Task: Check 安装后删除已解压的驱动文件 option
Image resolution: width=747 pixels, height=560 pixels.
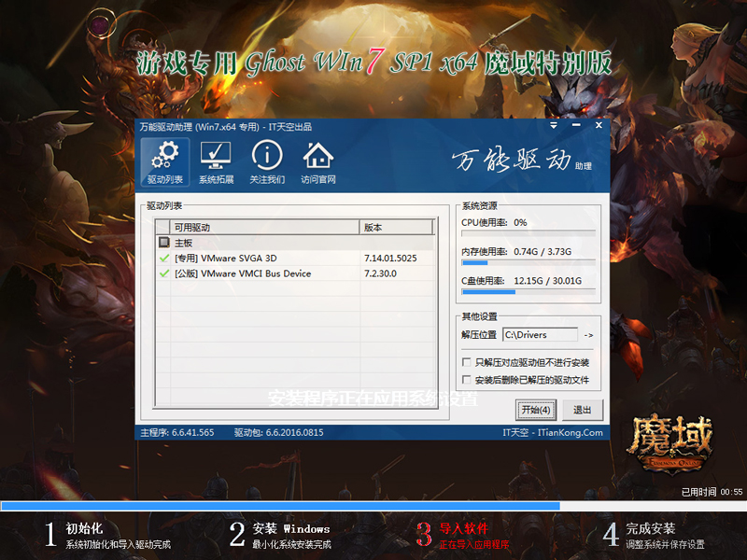Action: coord(464,379)
